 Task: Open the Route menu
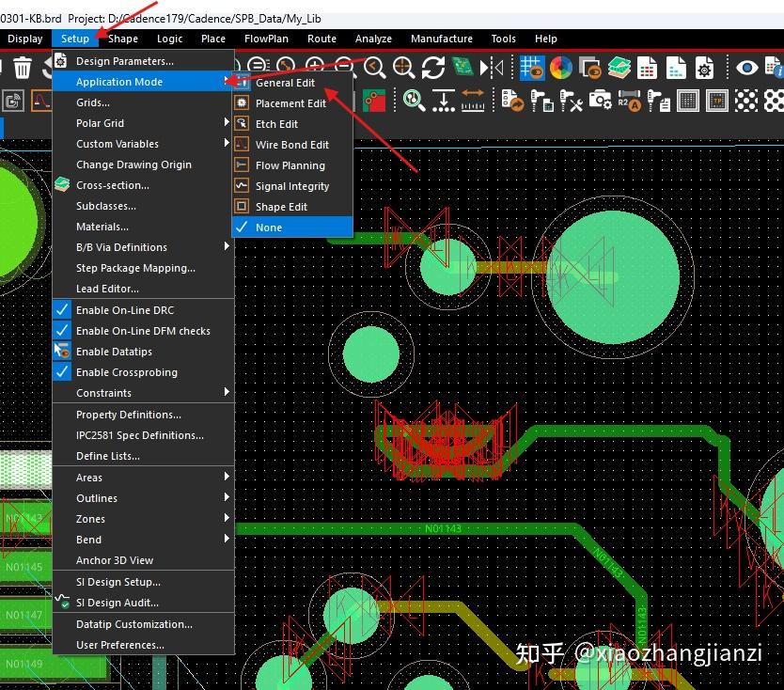[x=321, y=39]
